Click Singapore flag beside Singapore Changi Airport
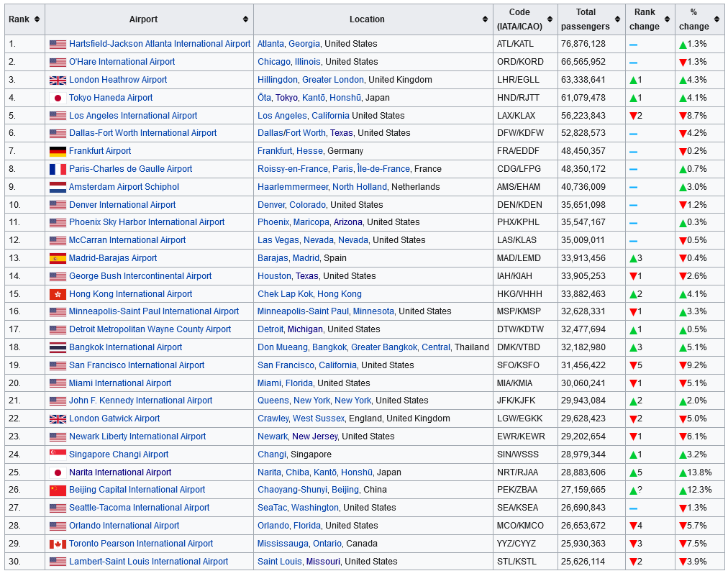Image resolution: width=728 pixels, height=576 pixels. point(58,455)
